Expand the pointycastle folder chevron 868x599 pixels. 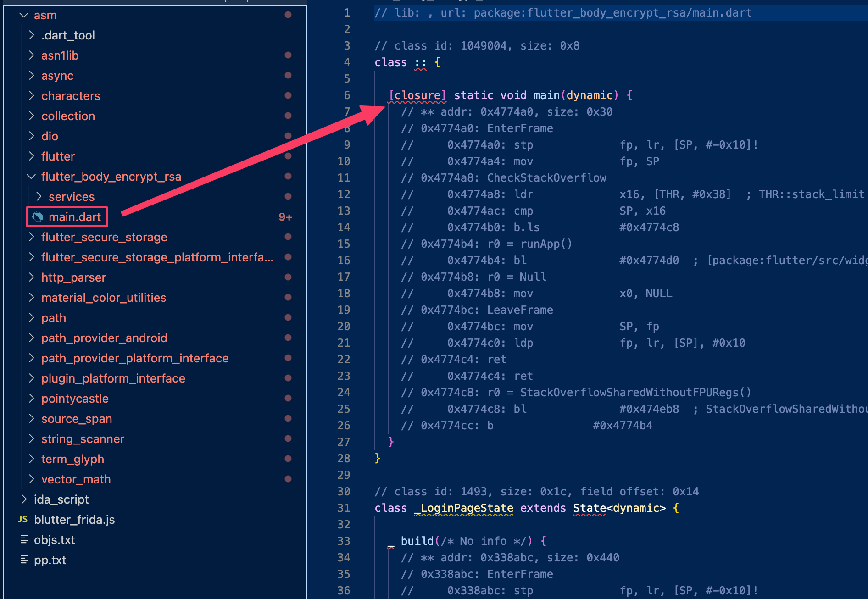(x=31, y=399)
